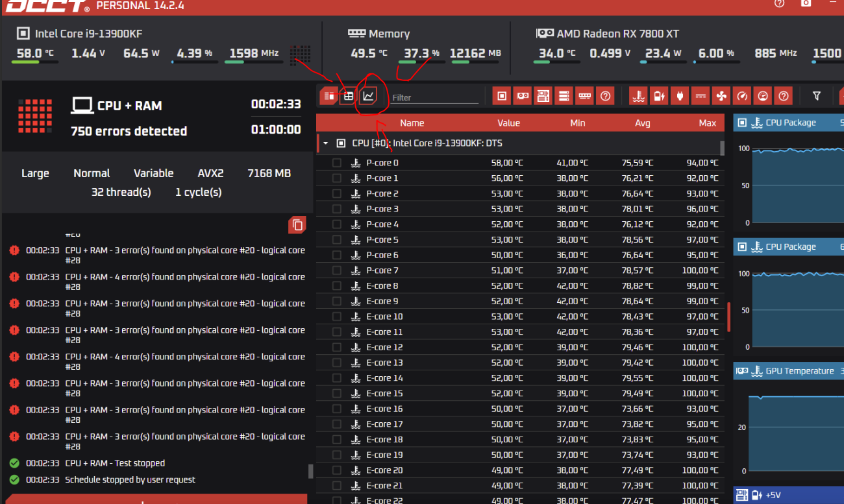Select the E-core 19 row name
This screenshot has width=844, height=504.
384,455
